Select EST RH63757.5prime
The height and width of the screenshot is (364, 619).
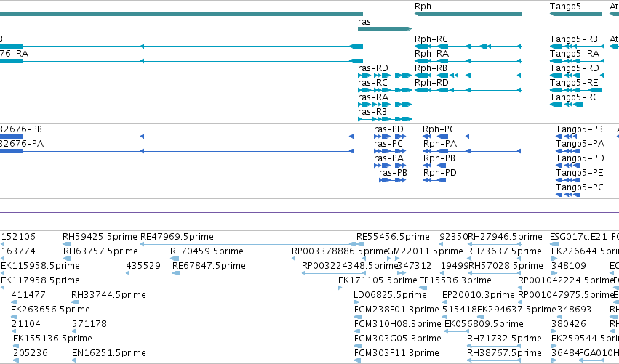click(100, 251)
